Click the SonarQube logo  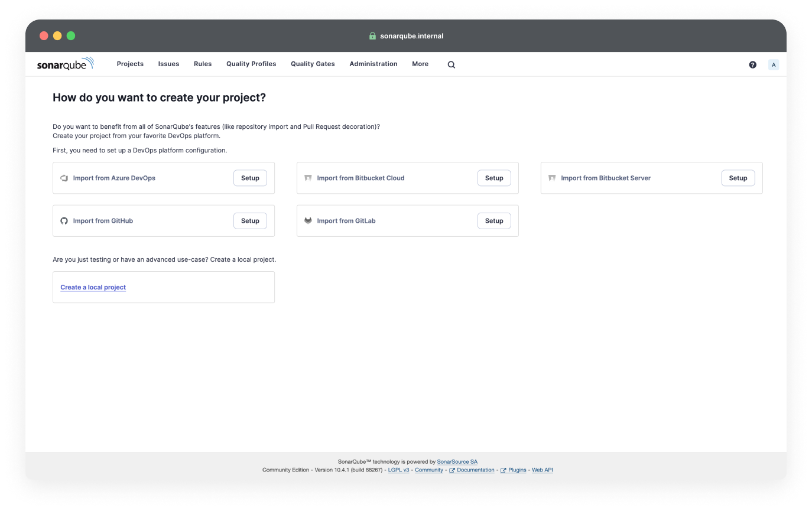(66, 64)
